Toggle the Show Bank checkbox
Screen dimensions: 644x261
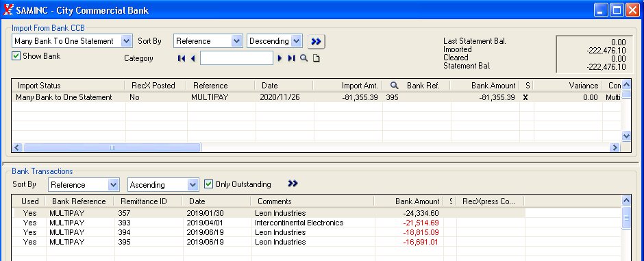pos(16,56)
